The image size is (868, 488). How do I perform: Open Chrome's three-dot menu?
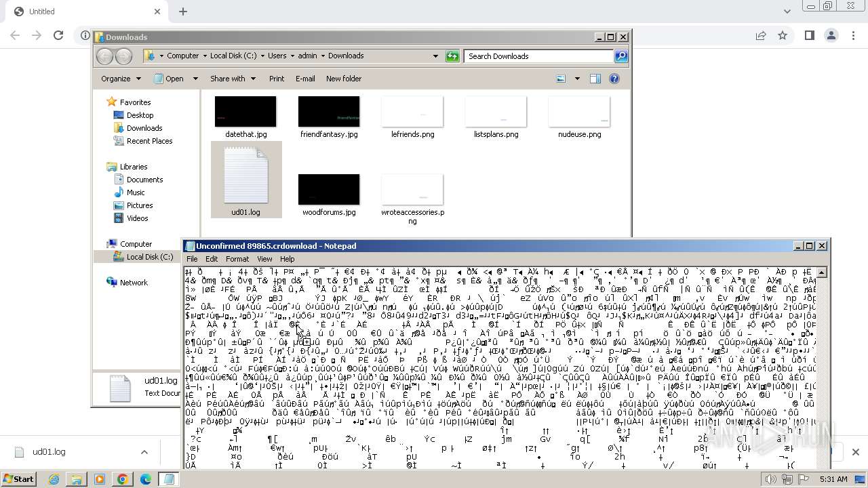tap(854, 35)
